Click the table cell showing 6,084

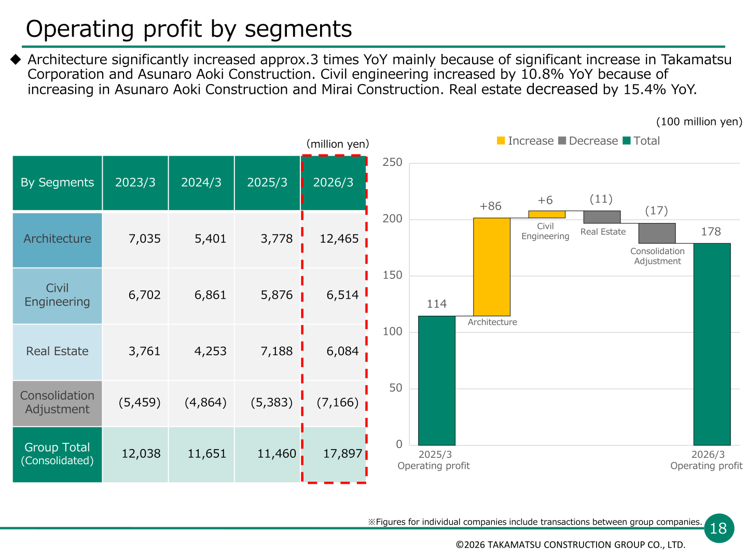coord(334,352)
